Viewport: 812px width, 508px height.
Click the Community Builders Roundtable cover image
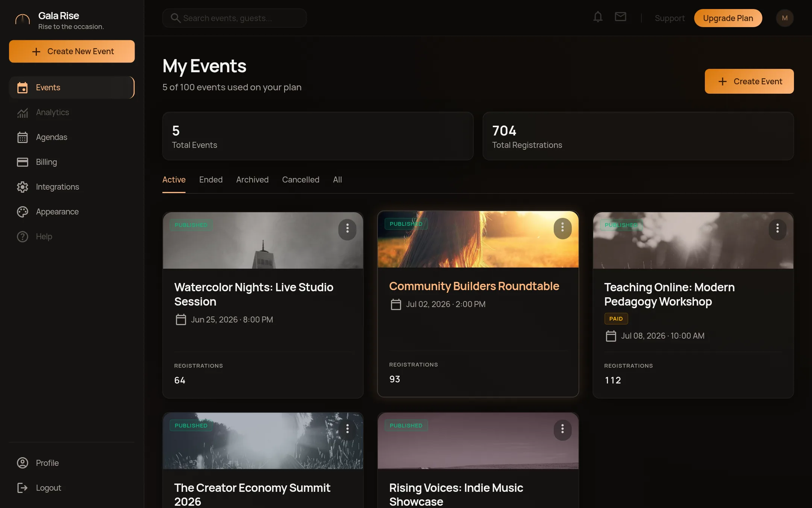[478, 239]
